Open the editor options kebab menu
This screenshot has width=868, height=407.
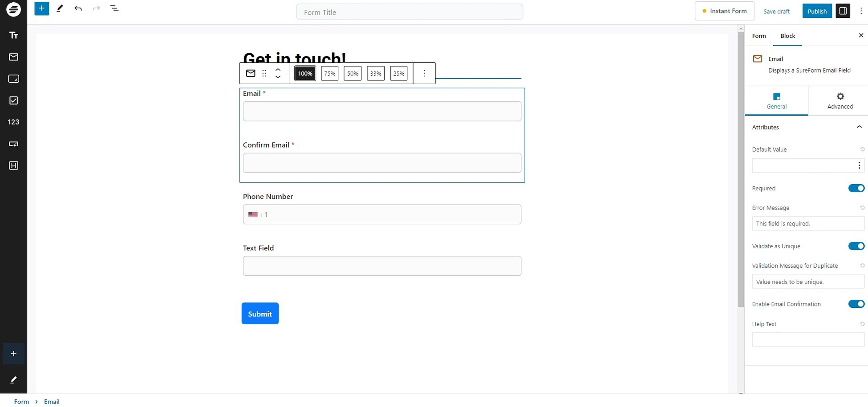(x=861, y=11)
